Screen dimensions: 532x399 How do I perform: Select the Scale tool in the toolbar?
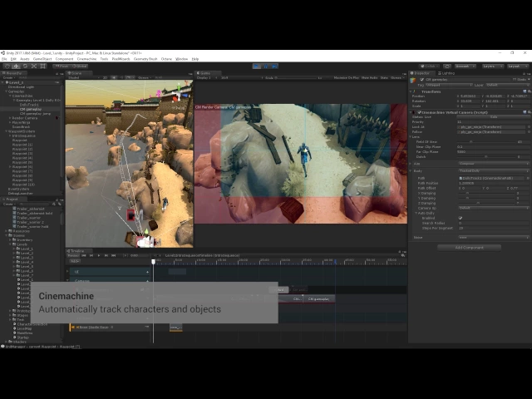34,66
